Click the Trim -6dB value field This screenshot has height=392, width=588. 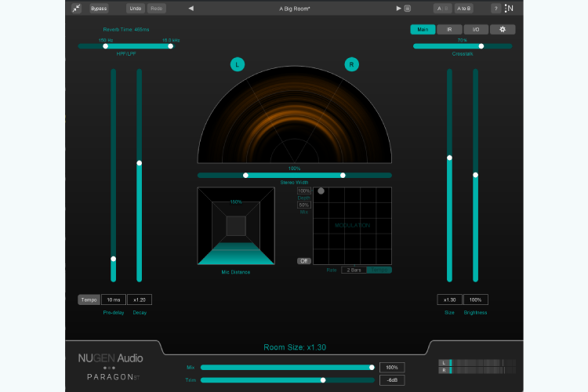[x=392, y=380]
